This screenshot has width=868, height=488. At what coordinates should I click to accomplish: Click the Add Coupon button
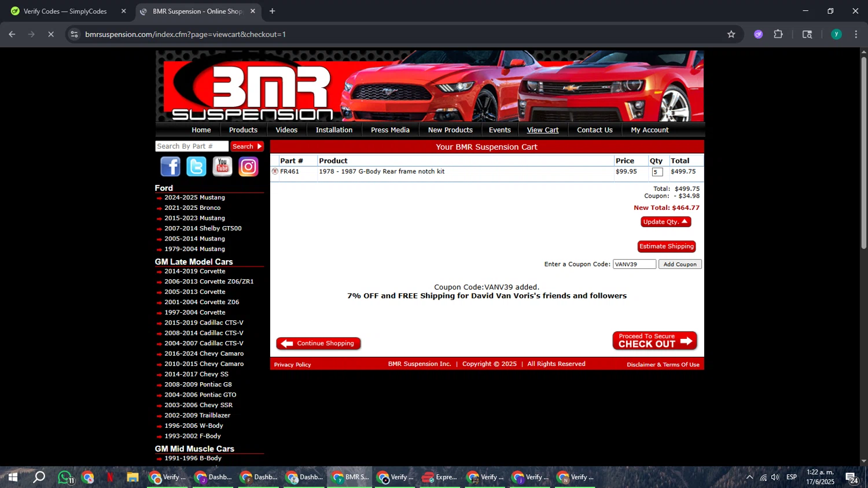click(x=680, y=264)
